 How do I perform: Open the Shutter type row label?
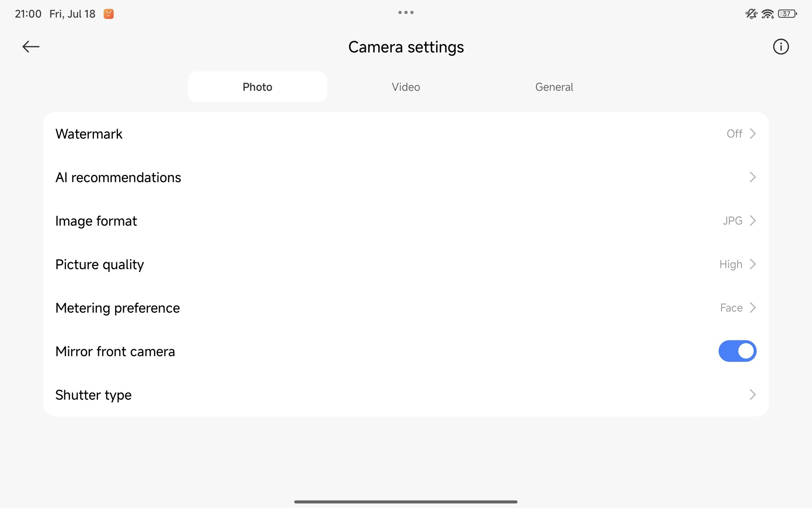click(93, 395)
